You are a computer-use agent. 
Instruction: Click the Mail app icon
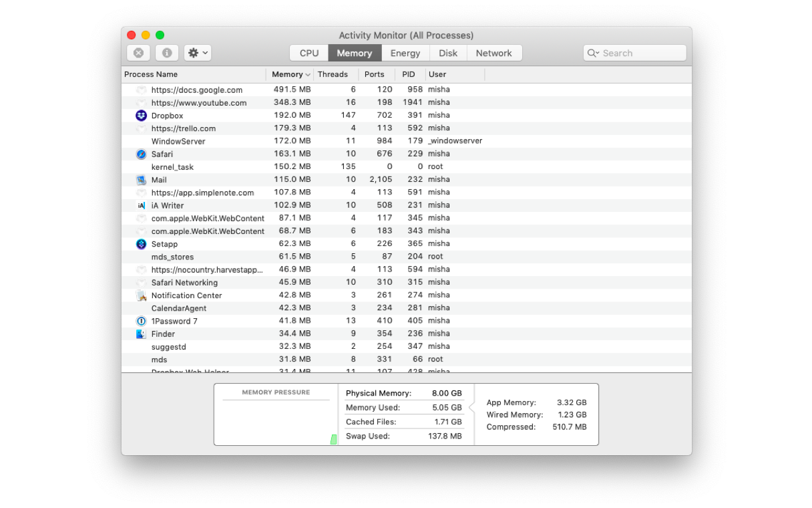point(141,180)
